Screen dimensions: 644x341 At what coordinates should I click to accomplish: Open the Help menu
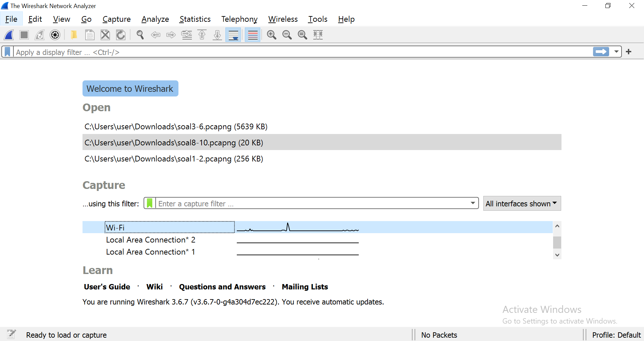(x=346, y=19)
